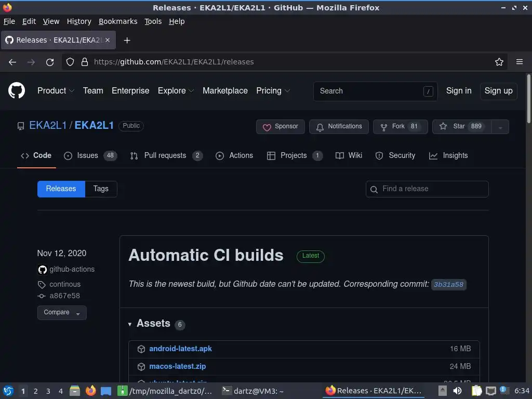Open the File menu
Image resolution: width=532 pixels, height=399 pixels.
tap(9, 21)
